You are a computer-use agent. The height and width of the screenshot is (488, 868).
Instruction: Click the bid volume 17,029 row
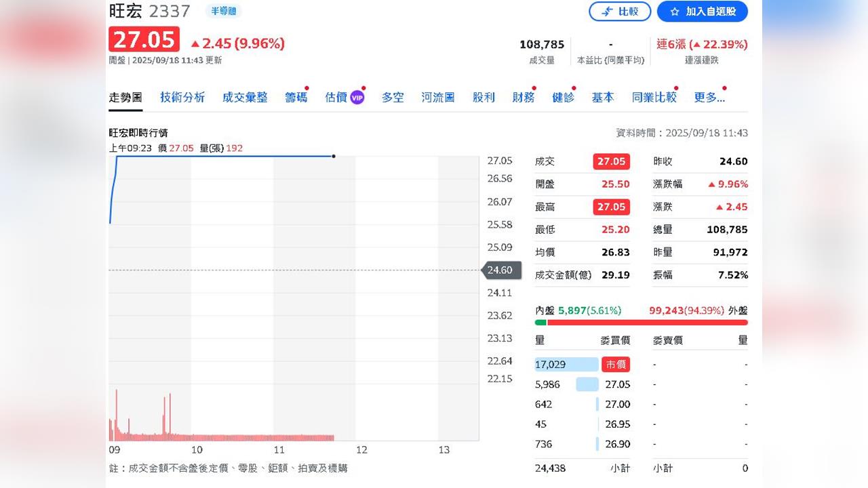click(x=583, y=365)
